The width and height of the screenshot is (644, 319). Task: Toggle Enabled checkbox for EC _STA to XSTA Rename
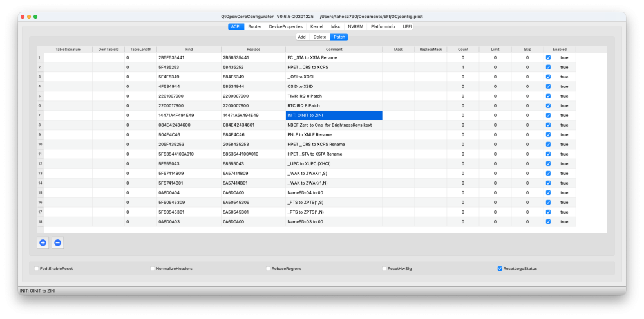548,57
